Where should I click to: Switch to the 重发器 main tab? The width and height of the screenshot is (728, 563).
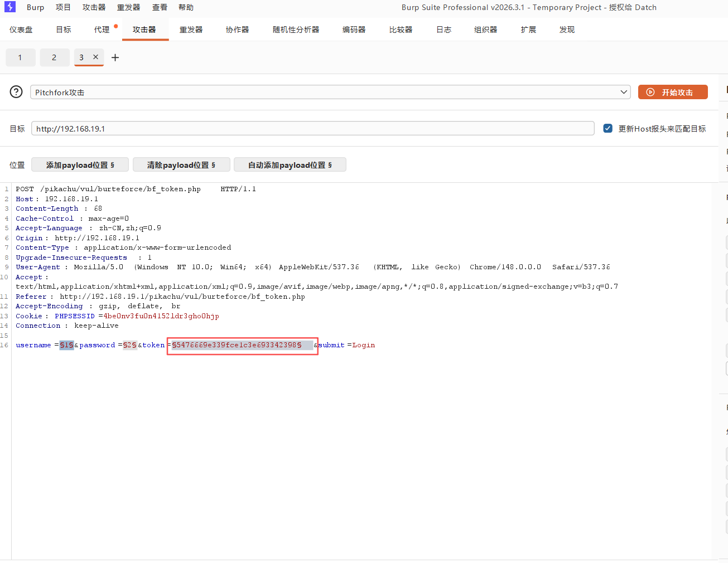(x=191, y=30)
